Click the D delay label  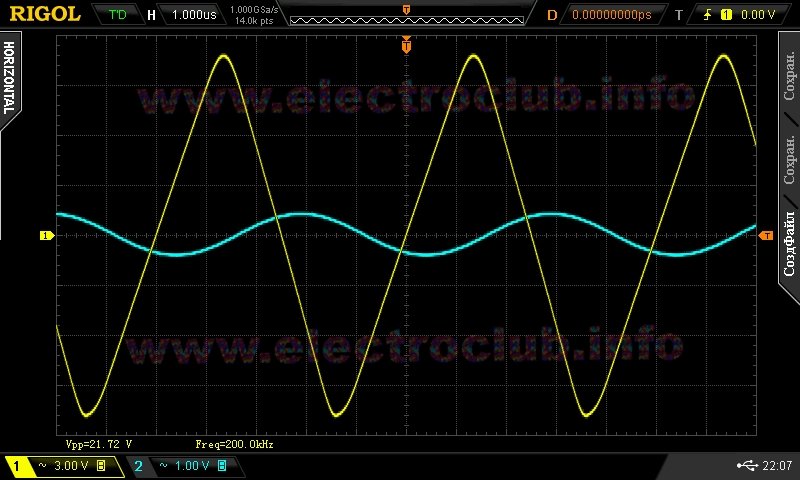coord(552,15)
